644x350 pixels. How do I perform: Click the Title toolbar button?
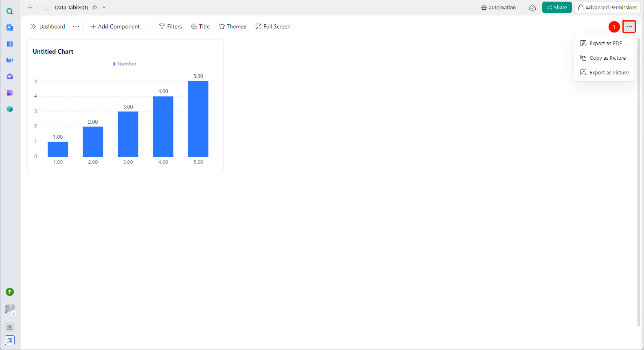coord(201,26)
